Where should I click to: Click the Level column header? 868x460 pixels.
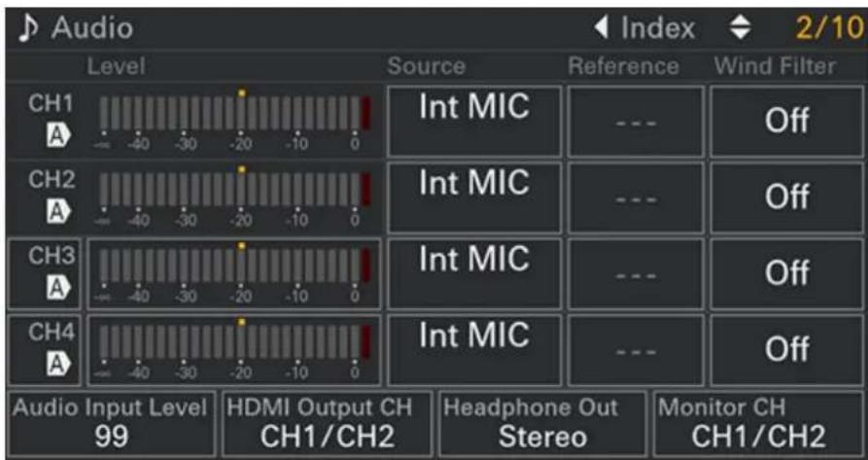pyautogui.click(x=117, y=67)
